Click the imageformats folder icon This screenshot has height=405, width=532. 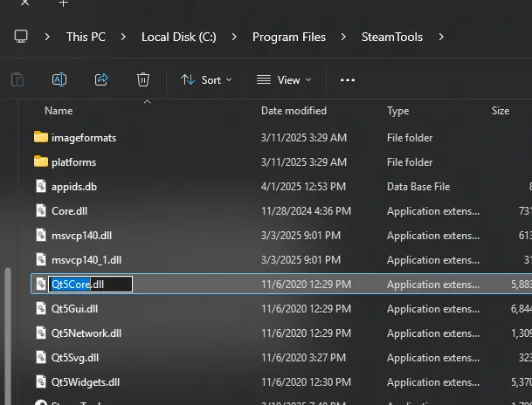(x=41, y=137)
